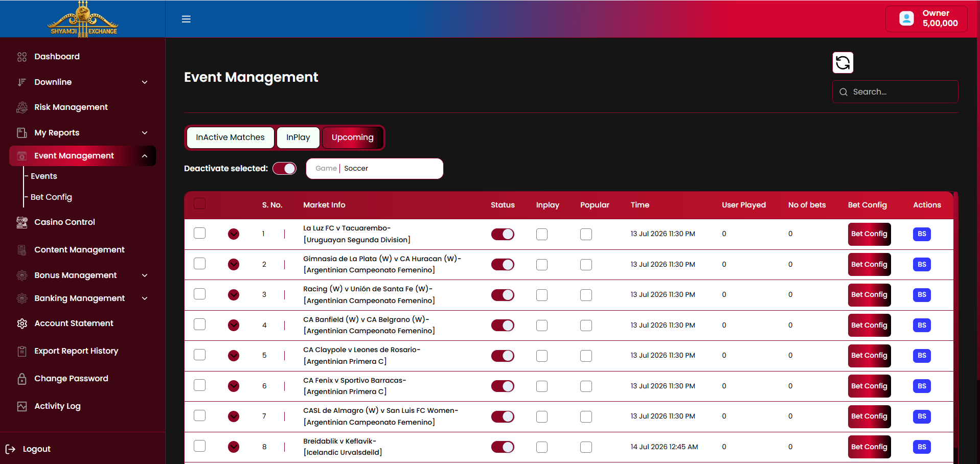Expand the Bonus Management chevron
Screen dimensions: 980x464
click(145, 275)
